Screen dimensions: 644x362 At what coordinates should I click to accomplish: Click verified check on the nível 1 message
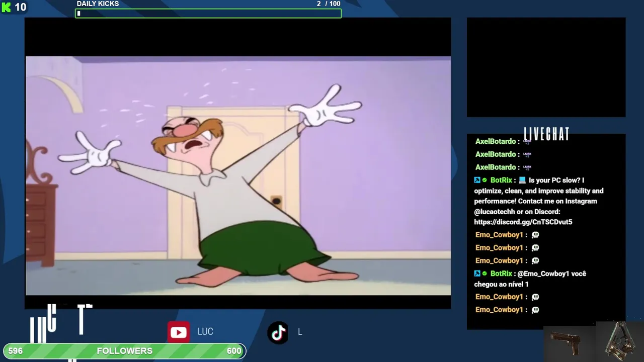[x=485, y=274]
